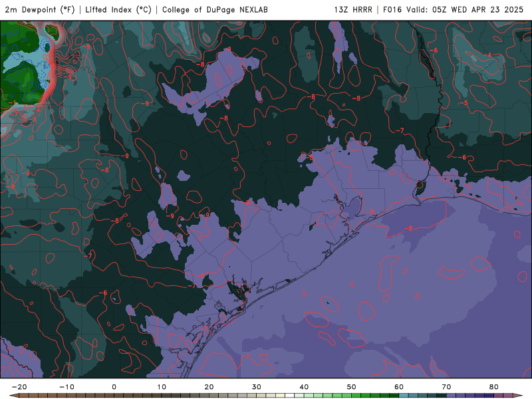Image resolution: width=532 pixels, height=399 pixels.
Task: Click the right arrow end of the colorbar
Action: tap(518, 395)
